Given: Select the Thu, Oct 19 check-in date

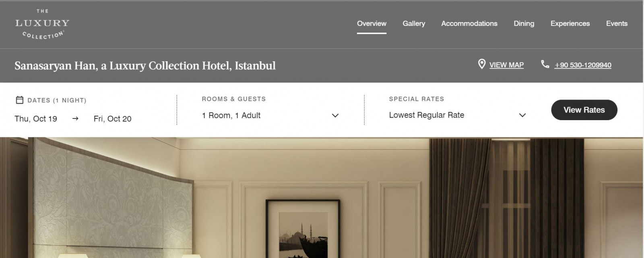Looking at the screenshot, I should click(x=36, y=119).
